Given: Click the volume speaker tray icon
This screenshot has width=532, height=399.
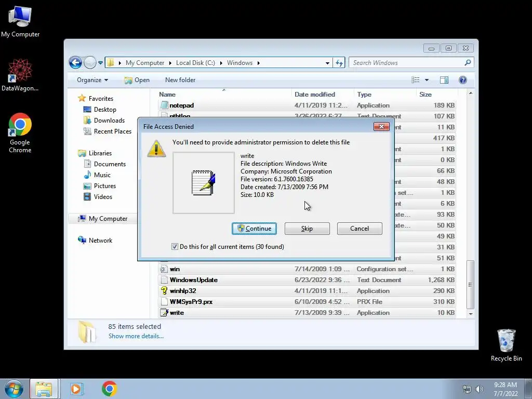Looking at the screenshot, I should (x=479, y=389).
